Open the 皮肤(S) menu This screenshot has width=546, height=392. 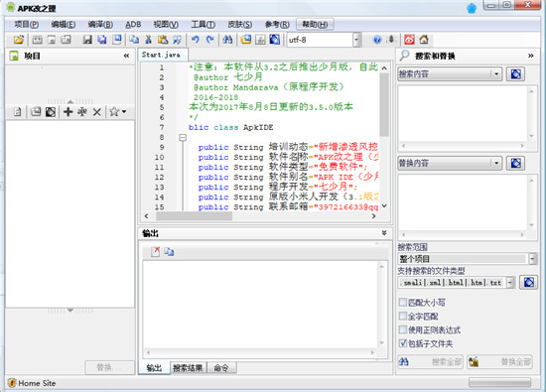[240, 25]
